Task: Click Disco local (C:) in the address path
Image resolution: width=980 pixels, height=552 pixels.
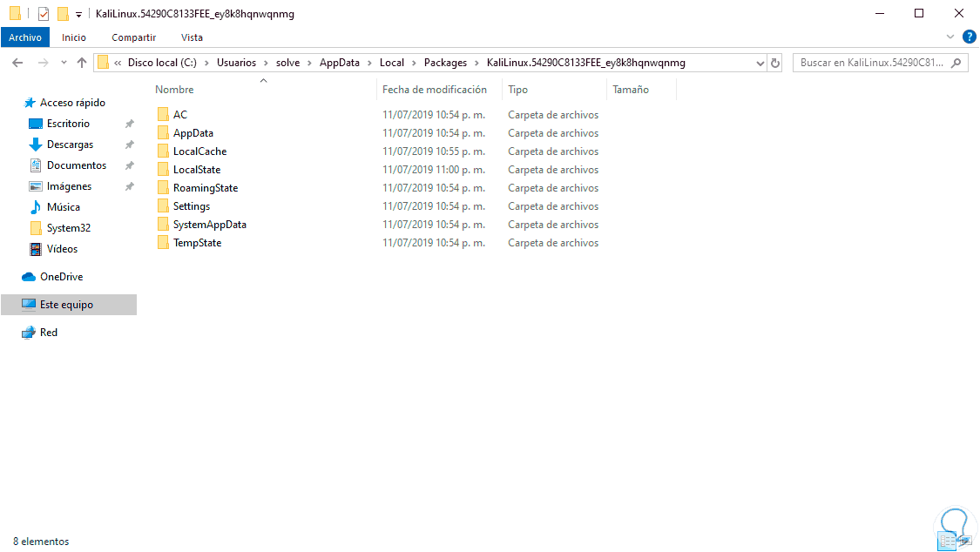Action: (x=162, y=63)
